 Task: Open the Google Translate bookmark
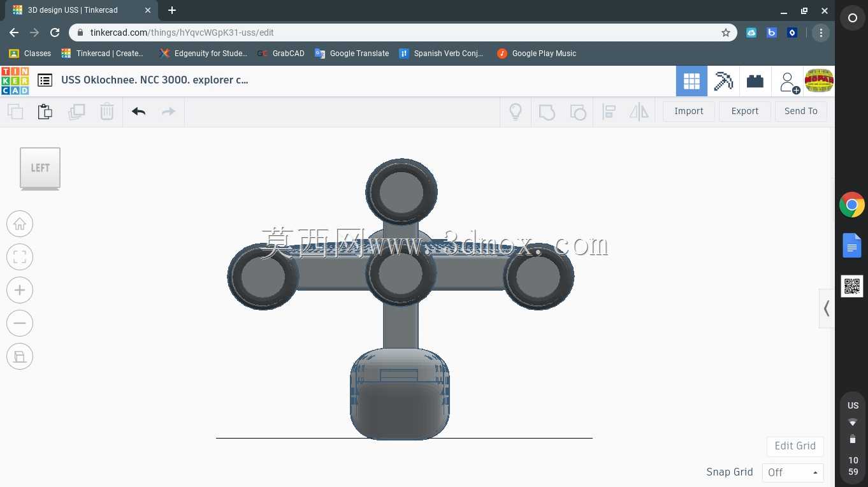(352, 54)
